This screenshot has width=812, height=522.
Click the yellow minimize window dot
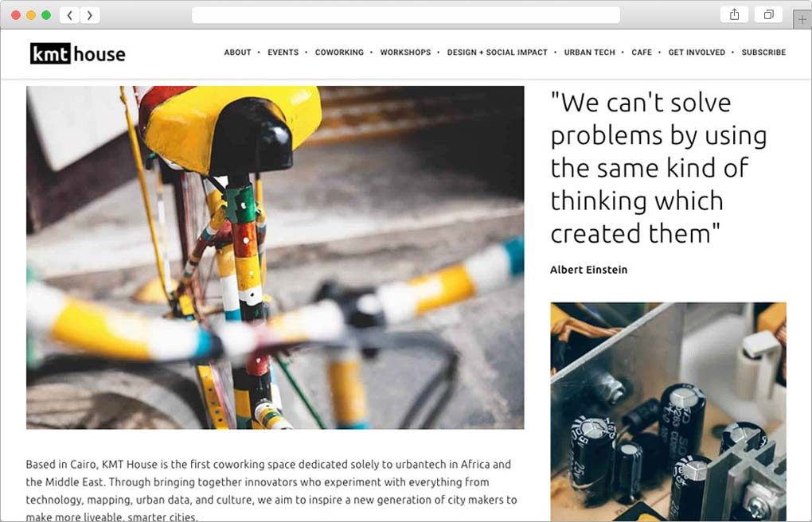[31, 15]
